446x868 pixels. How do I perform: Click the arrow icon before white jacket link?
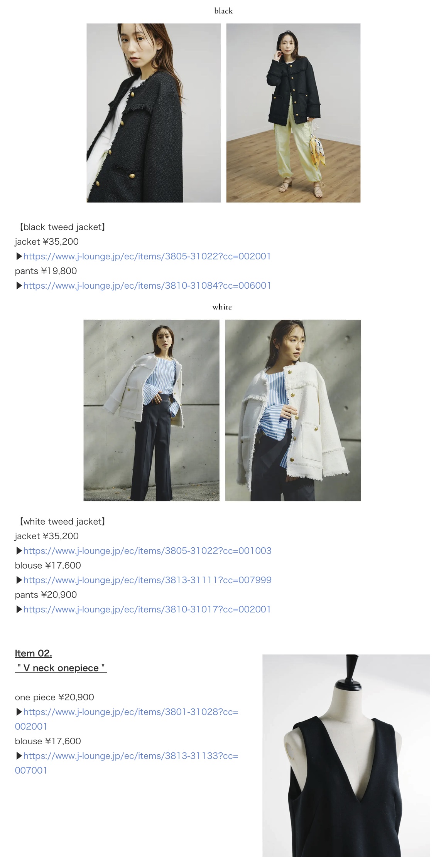(19, 551)
